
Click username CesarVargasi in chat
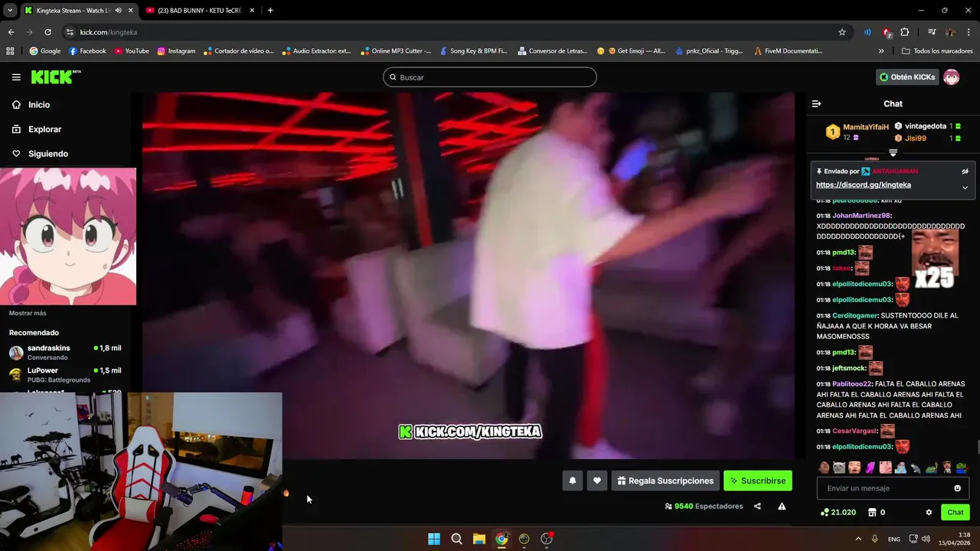pos(854,431)
